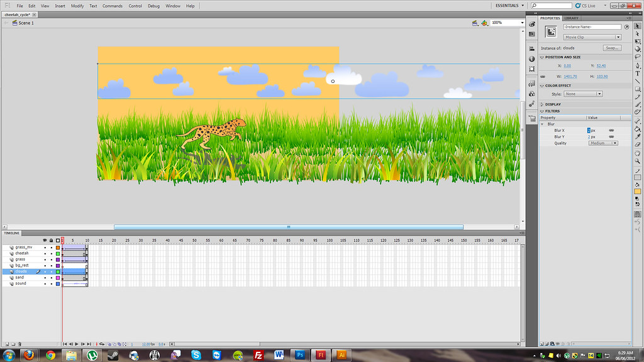This screenshot has width=644, height=362.
Task: Select the Brush tool
Action: (638, 104)
